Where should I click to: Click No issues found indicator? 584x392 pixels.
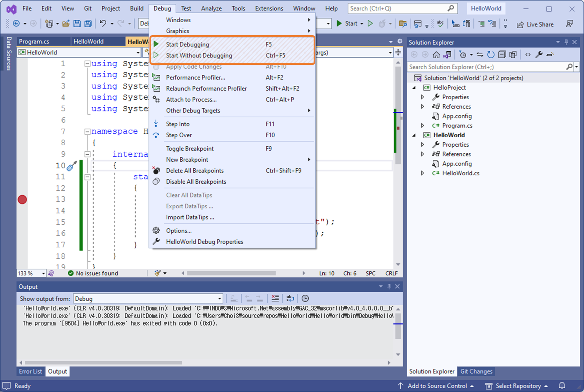[x=93, y=273]
